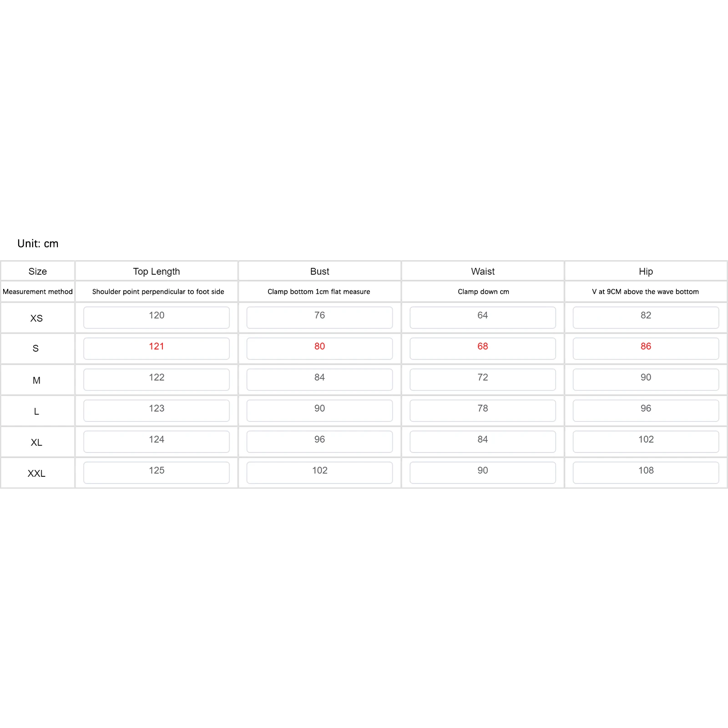Viewport: 728px width, 728px height.
Task: Click the M size row label
Action: (37, 380)
